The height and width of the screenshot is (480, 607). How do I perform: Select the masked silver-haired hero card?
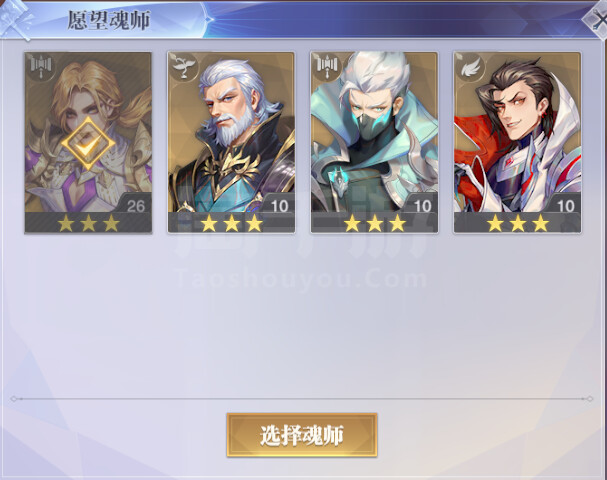pos(374,142)
